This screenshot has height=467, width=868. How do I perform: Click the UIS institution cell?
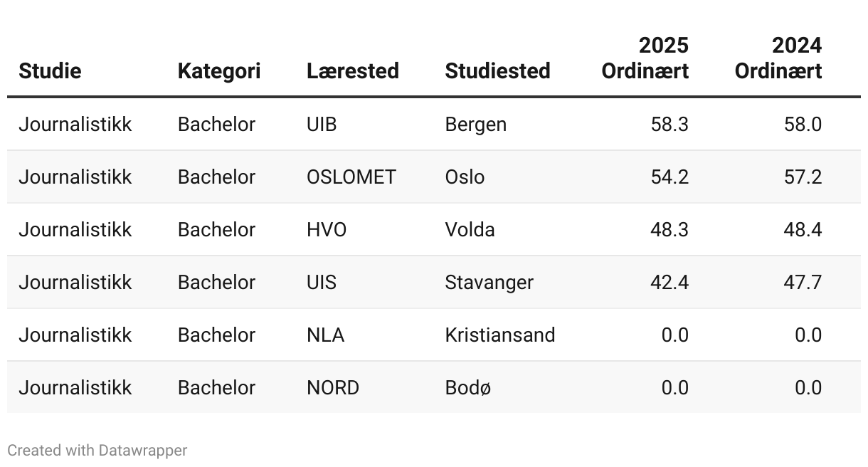pyautogui.click(x=322, y=282)
